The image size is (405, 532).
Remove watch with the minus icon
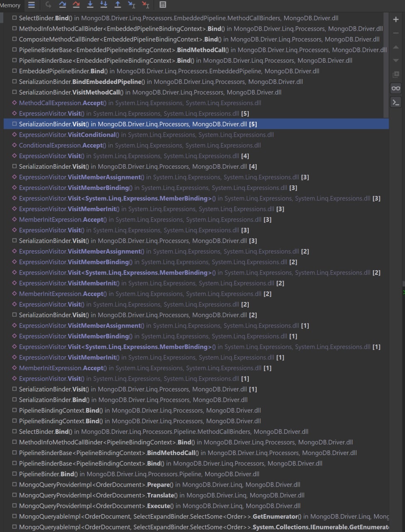396,33
